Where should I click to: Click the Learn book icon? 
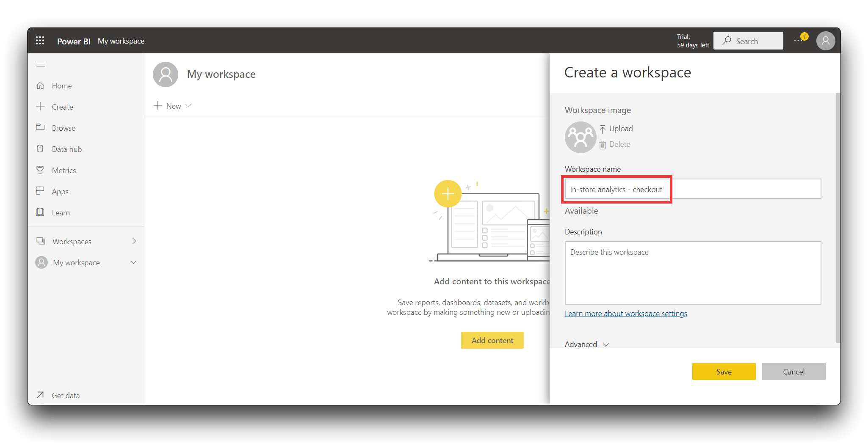coord(40,212)
